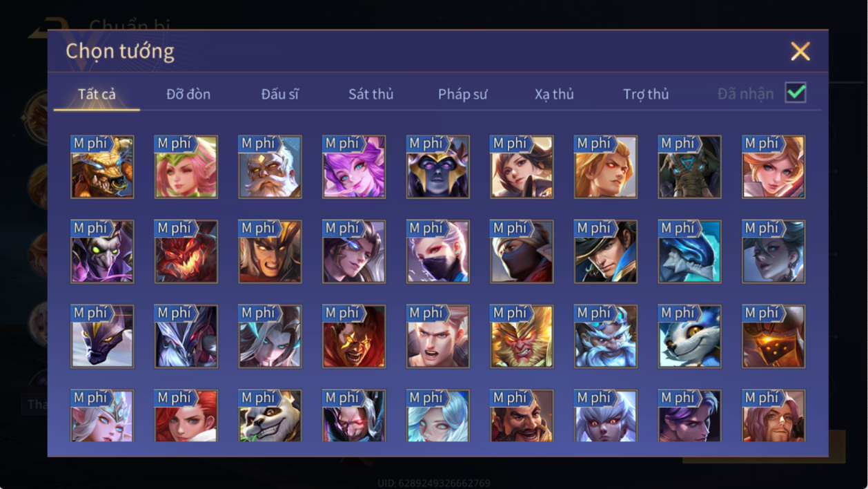
Task: Select the golden dragon hero portrait
Action: tap(102, 167)
